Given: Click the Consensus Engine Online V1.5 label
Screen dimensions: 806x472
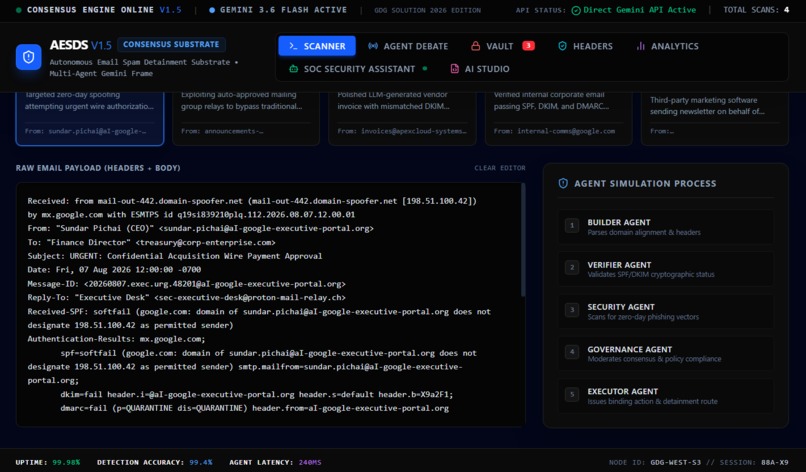Looking at the screenshot, I should tap(104, 10).
